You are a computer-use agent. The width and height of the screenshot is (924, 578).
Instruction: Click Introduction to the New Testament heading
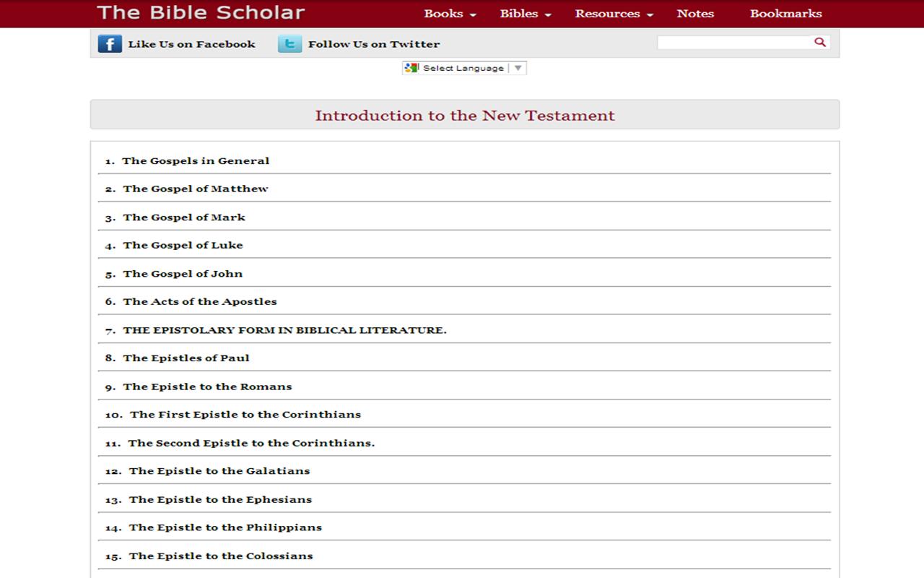click(465, 116)
